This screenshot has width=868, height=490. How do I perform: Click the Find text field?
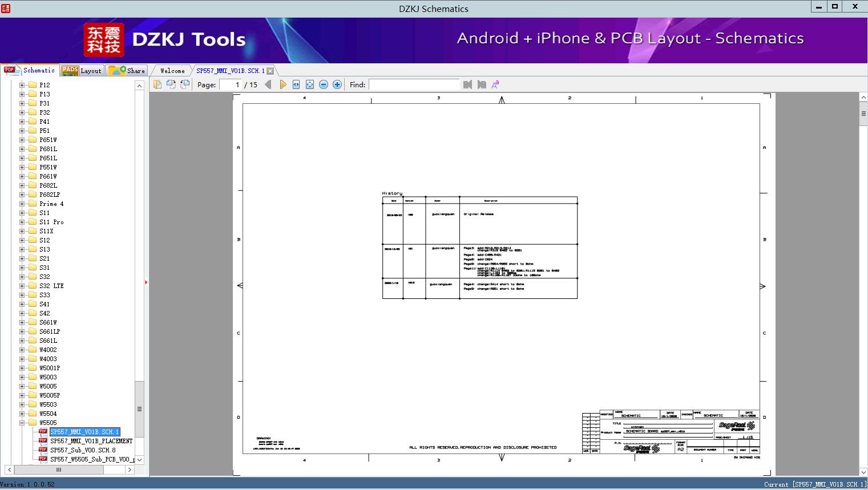(x=414, y=84)
